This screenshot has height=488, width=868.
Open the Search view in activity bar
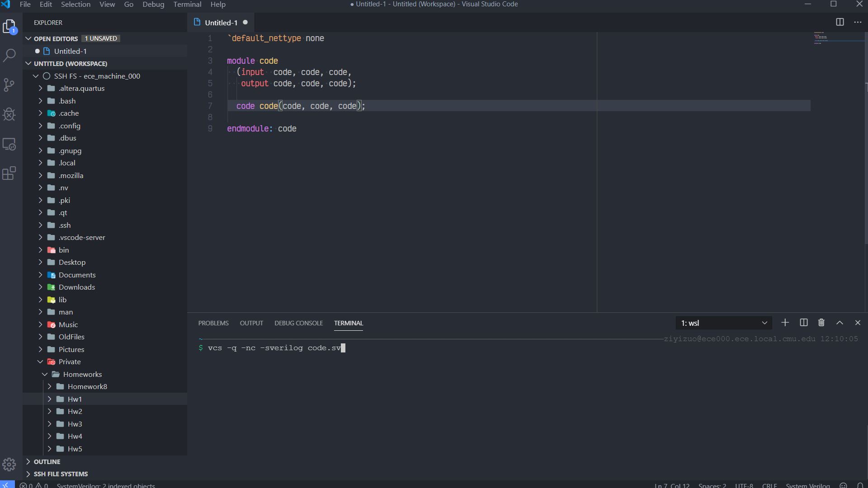click(x=9, y=56)
